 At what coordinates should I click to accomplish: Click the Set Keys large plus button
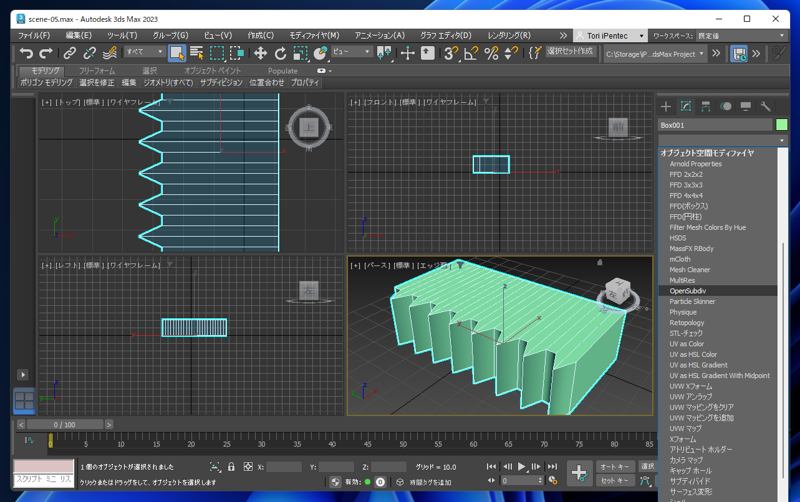(x=579, y=473)
